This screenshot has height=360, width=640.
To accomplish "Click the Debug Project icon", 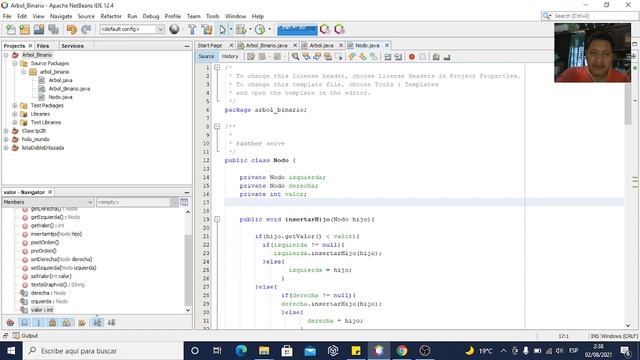I will pos(241,29).
